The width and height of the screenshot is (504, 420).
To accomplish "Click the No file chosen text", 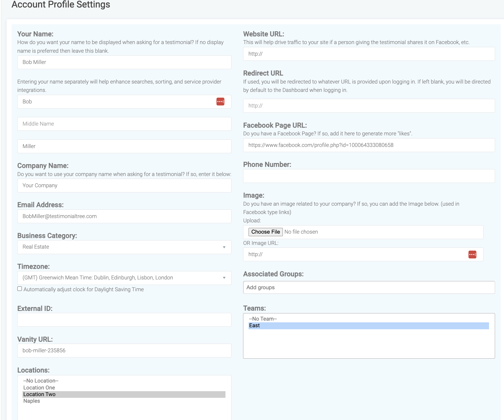I will click(301, 232).
